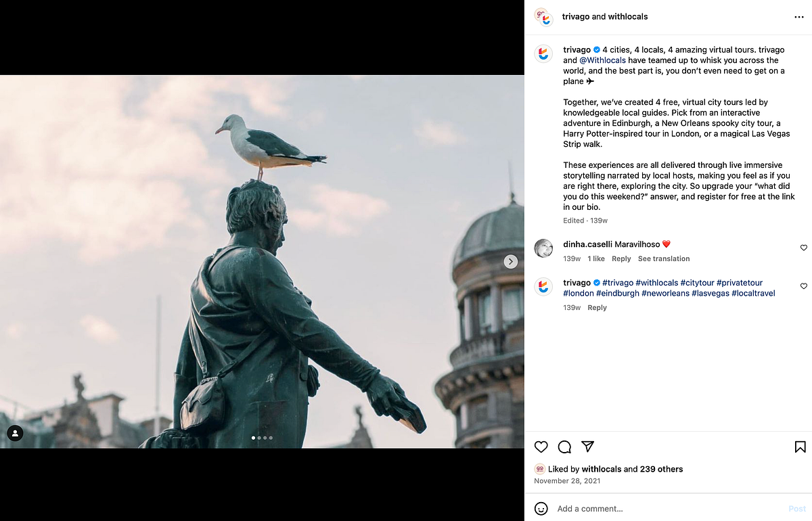The image size is (812, 521).
Task: Select the second carousel dot indicator
Action: click(259, 438)
